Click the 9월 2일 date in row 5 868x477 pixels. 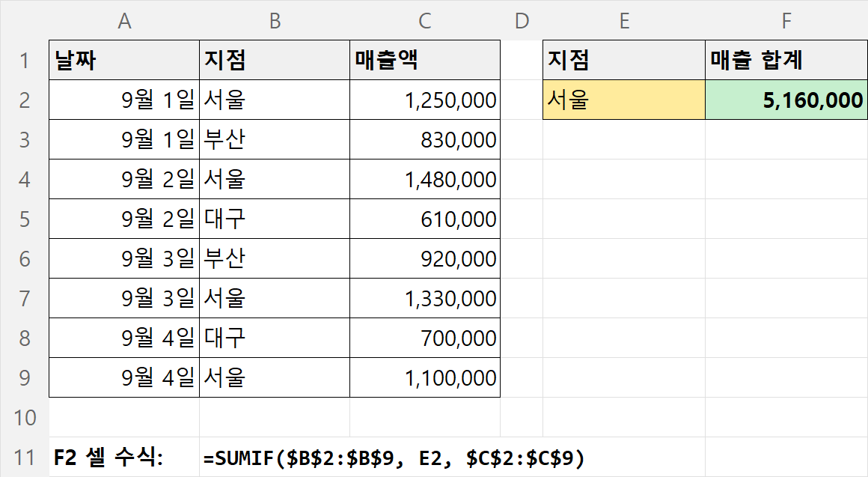(124, 219)
